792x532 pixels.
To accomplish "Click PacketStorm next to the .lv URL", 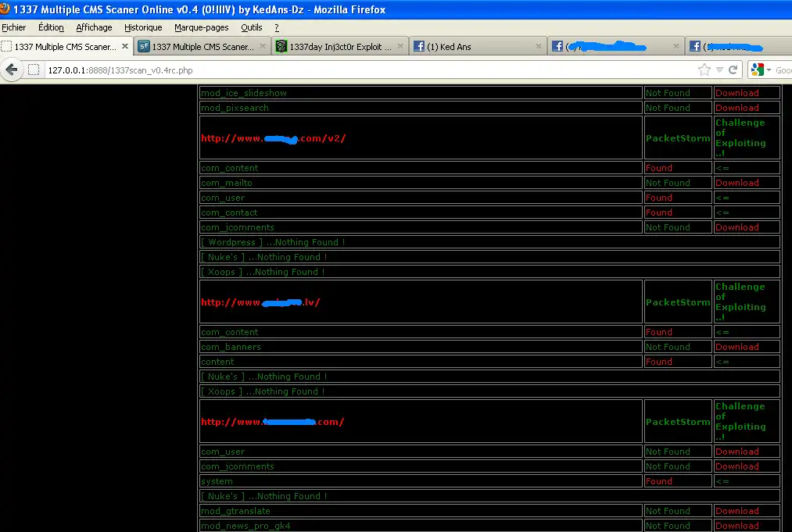I will click(x=678, y=302).
